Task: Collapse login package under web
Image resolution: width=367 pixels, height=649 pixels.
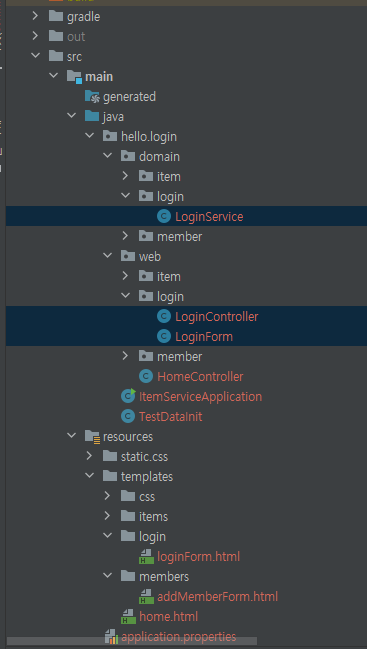Action: pos(125,296)
